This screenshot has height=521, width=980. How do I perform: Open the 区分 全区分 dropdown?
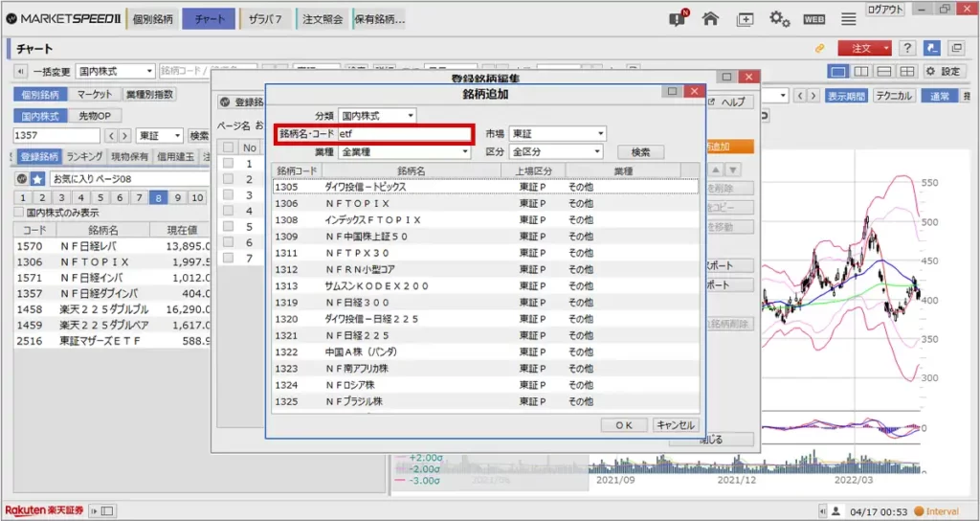[556, 152]
